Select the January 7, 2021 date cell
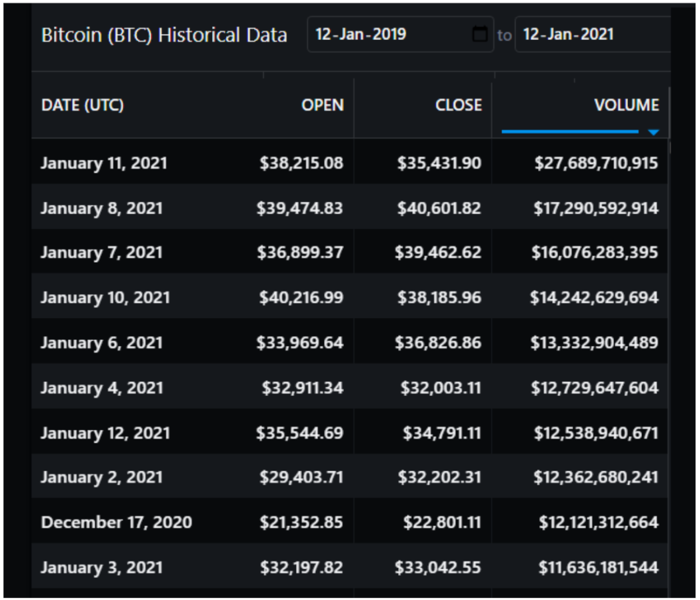The image size is (700, 600). 102,253
